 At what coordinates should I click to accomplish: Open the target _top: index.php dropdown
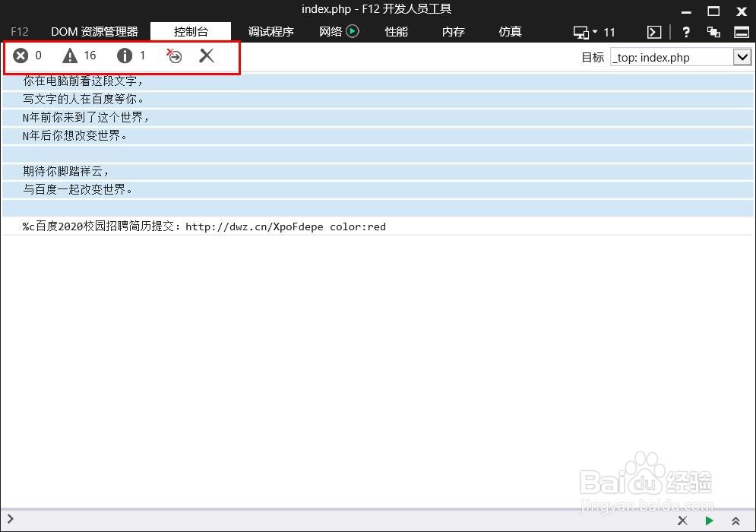[x=742, y=58]
